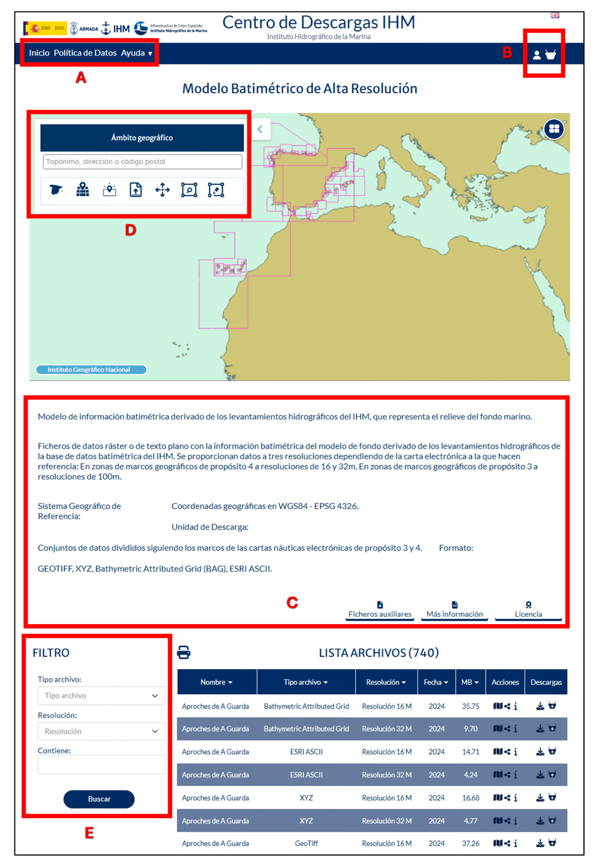The width and height of the screenshot is (599, 868).
Task: Click the Acciones column header
Action: [505, 682]
